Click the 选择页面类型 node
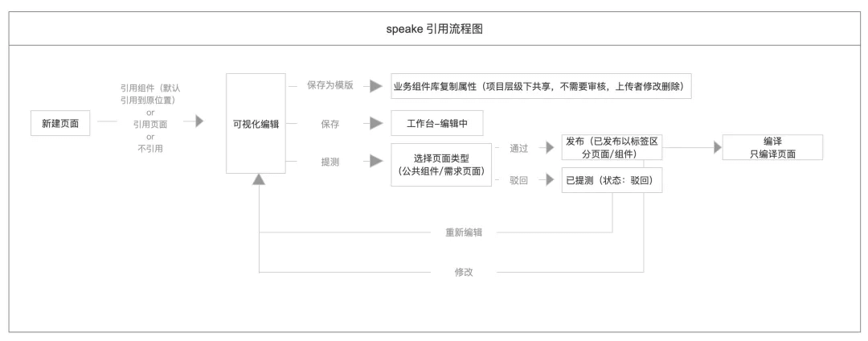This screenshot has width=868, height=341. pos(441,165)
